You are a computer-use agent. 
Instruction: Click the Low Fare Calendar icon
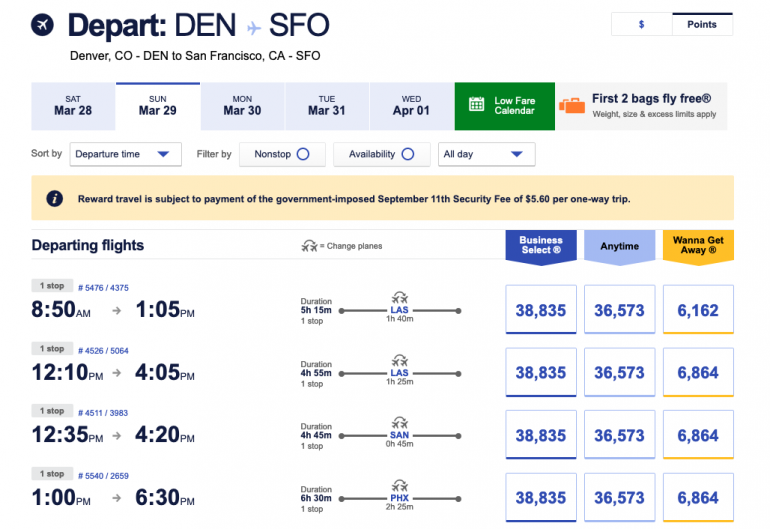click(x=477, y=105)
